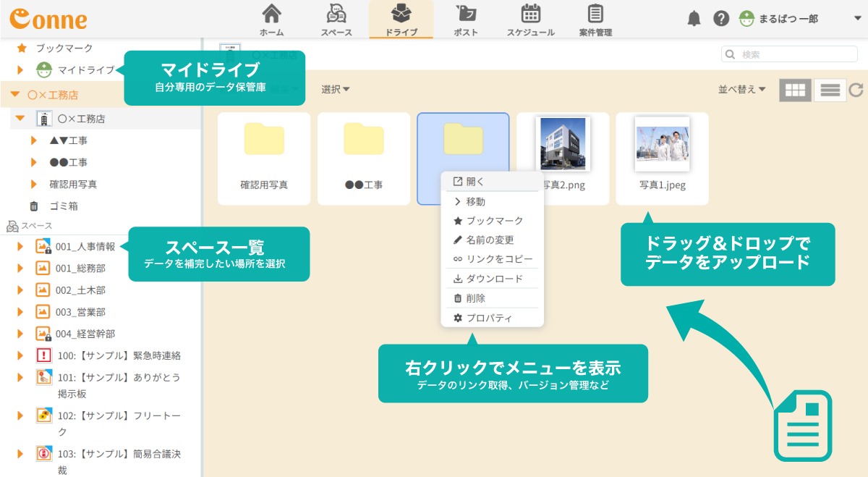Click 削除 in the context menu

coord(475,298)
